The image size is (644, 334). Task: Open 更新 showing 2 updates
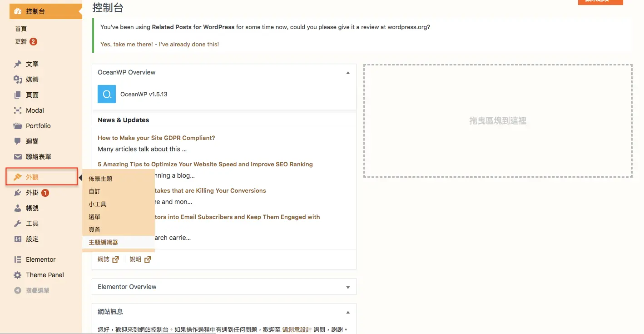point(26,41)
